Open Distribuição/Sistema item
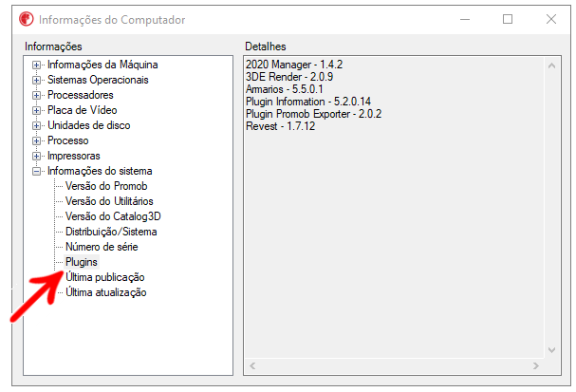Image resolution: width=576 pixels, height=392 pixels. [111, 232]
